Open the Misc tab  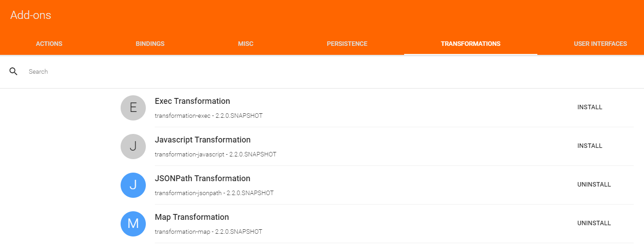tap(246, 44)
